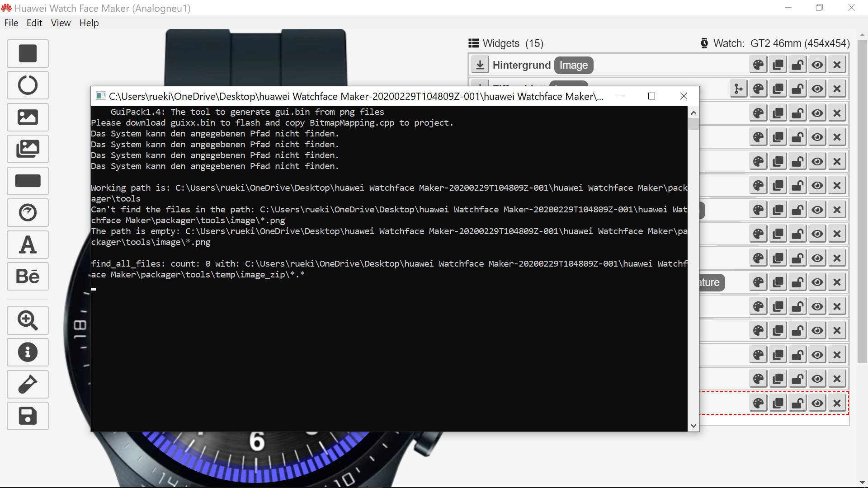Open palette on the 'ature' tag row
Screen dimensions: 868x488
coord(759,282)
